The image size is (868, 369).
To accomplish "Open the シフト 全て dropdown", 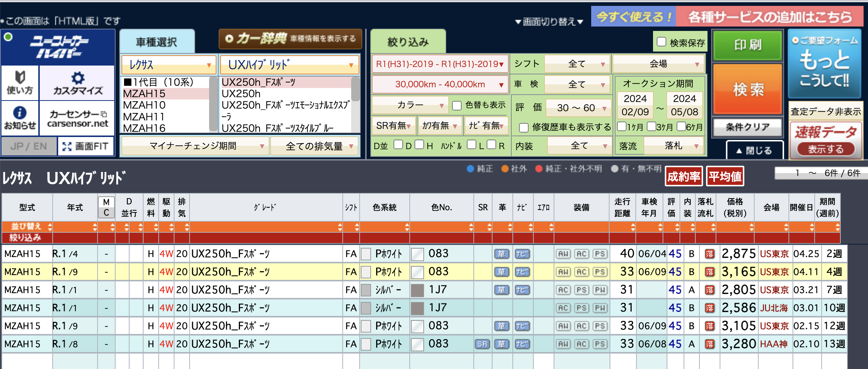I will tap(577, 64).
